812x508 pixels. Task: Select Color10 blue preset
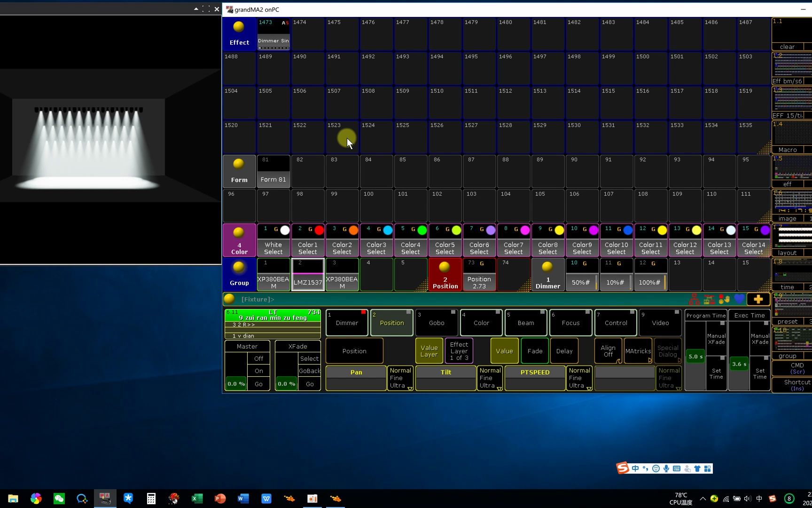tap(617, 240)
